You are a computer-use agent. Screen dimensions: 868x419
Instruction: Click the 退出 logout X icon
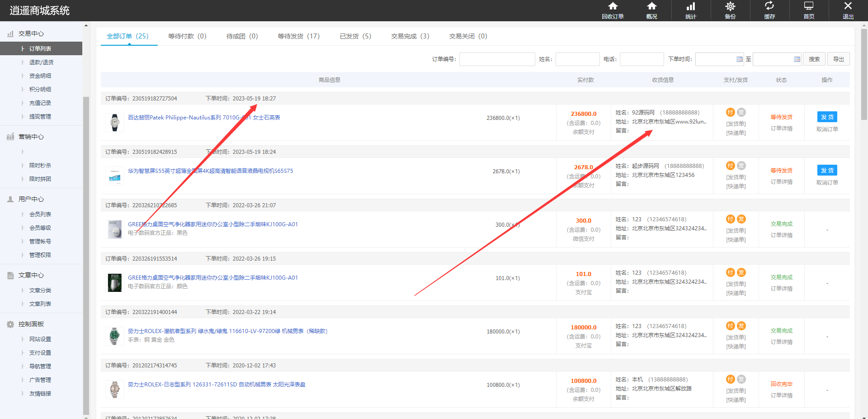point(848,10)
